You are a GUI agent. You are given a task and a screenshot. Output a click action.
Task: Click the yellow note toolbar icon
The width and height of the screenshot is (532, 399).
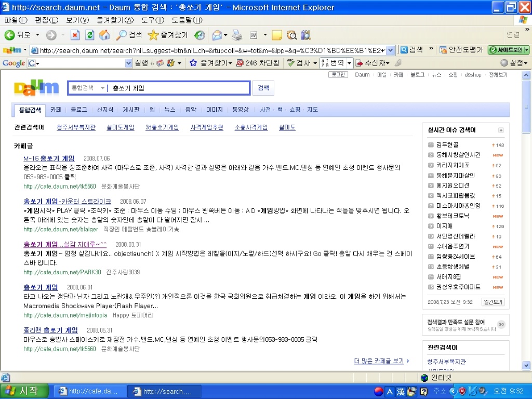[x=277, y=35]
